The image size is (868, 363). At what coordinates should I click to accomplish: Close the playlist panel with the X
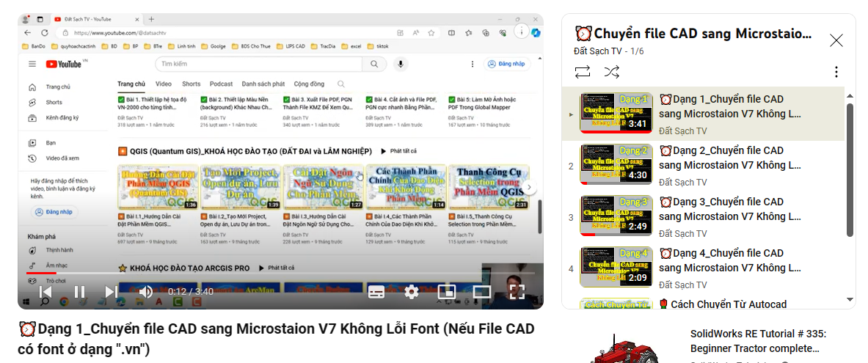836,40
